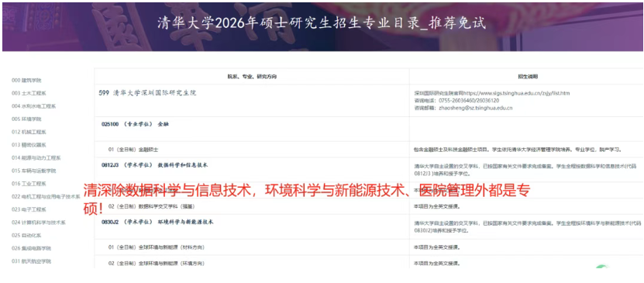This screenshot has height=283, width=644.
Task: Open 026 集成电路学院 in the list
Action: pos(31,249)
